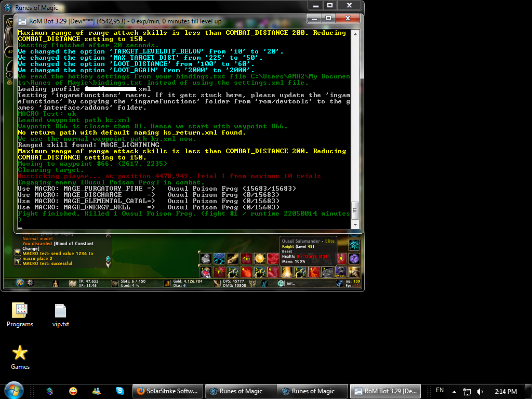532x399 pixels.
Task: Select RoM Bot 3.29 taskbar button
Action: [x=385, y=391]
